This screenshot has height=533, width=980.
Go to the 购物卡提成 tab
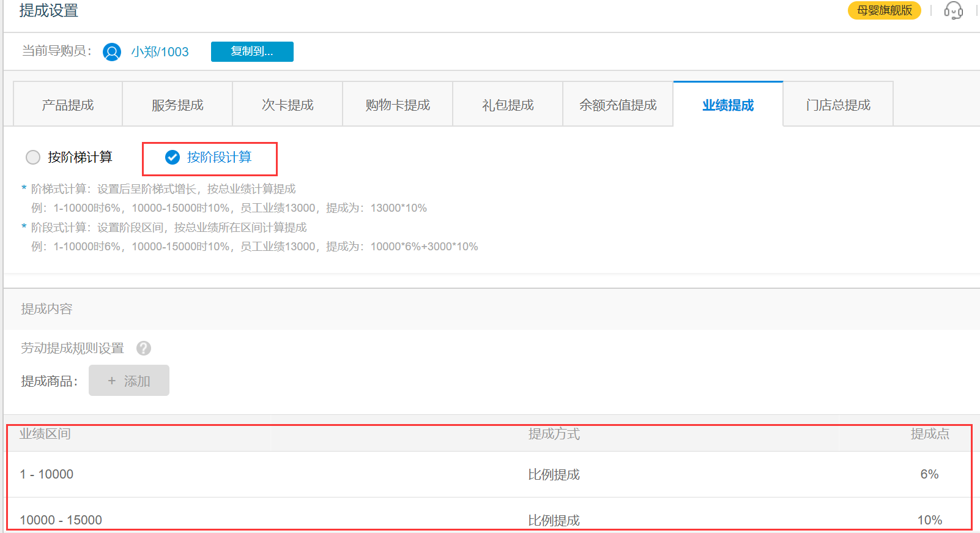tap(398, 105)
